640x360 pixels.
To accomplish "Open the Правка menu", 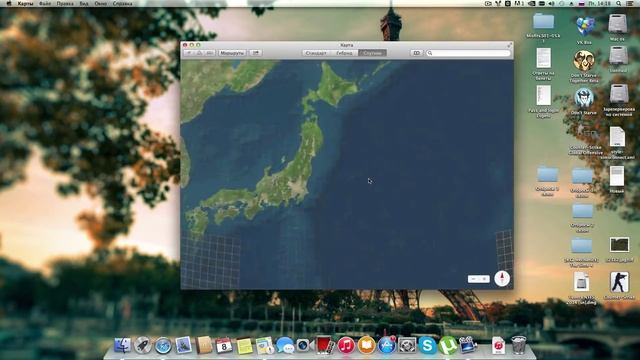I will [x=65, y=3].
